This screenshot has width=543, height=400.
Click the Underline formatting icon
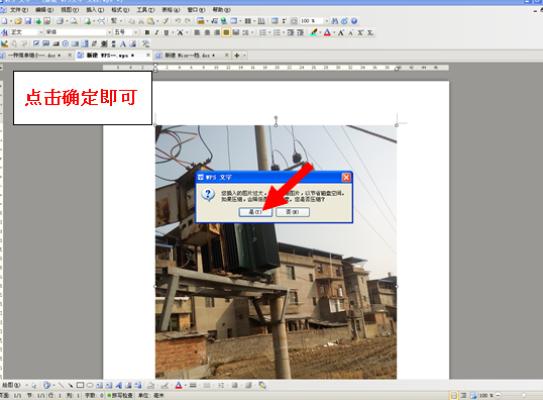tap(166, 33)
